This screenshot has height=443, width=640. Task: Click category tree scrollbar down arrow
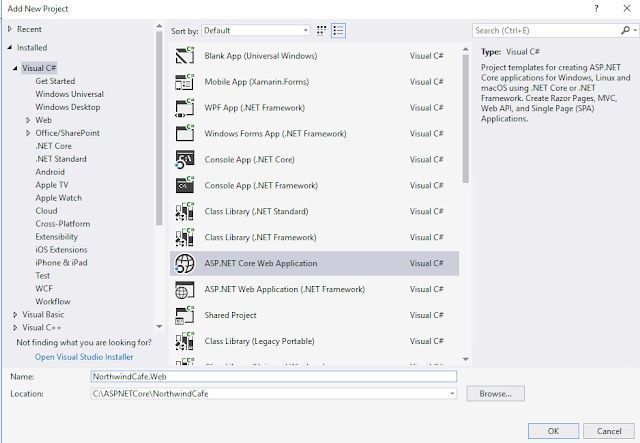pos(159,327)
